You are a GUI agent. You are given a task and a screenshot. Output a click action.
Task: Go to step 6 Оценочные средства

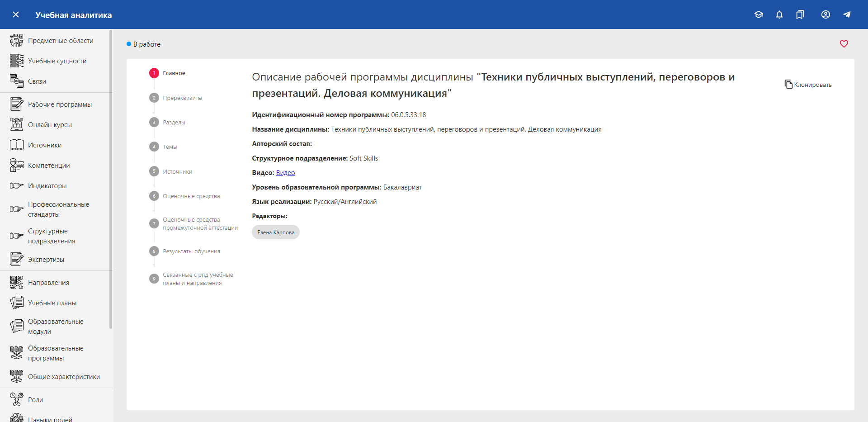(185, 196)
